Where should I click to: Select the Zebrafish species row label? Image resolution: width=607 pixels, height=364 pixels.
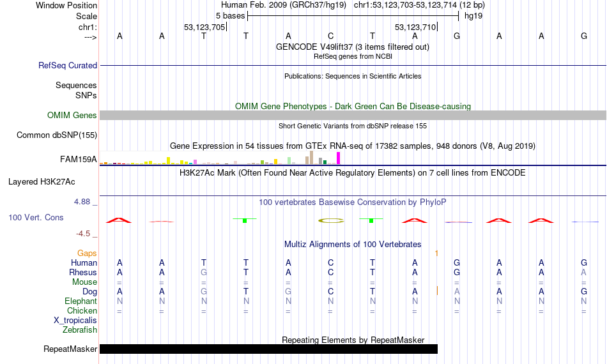coord(80,330)
